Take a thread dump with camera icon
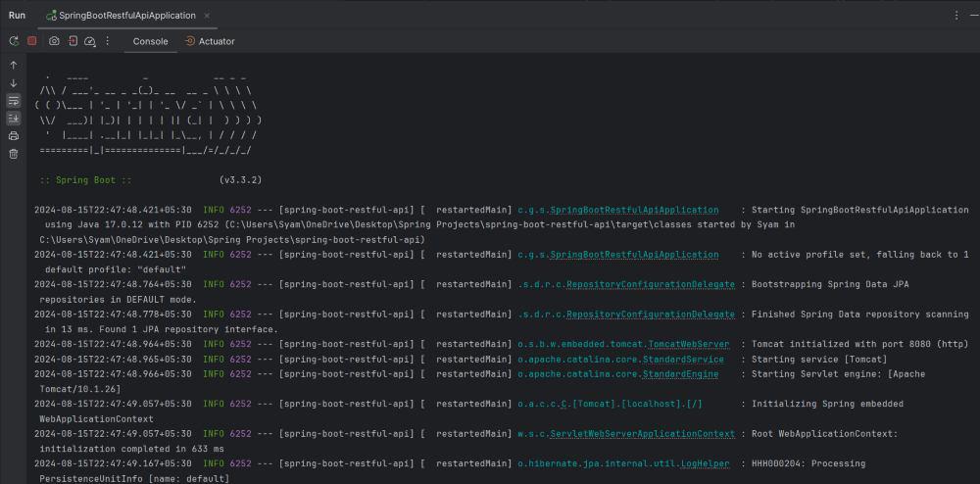980x484 pixels. tap(54, 40)
